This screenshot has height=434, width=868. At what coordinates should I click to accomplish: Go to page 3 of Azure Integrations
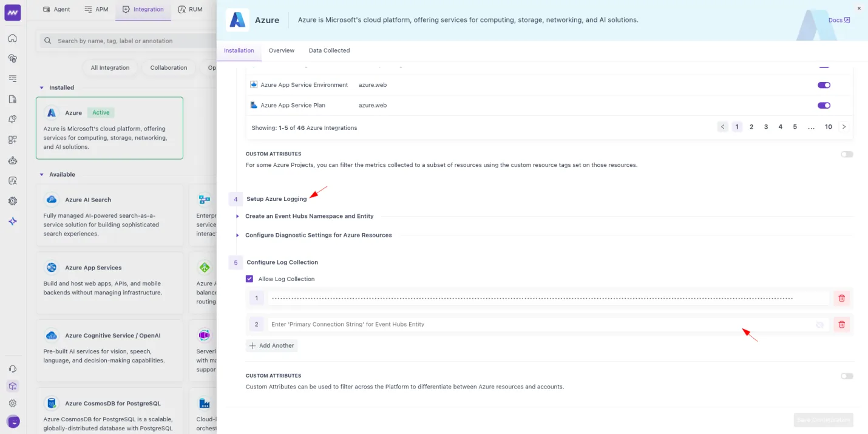click(766, 127)
